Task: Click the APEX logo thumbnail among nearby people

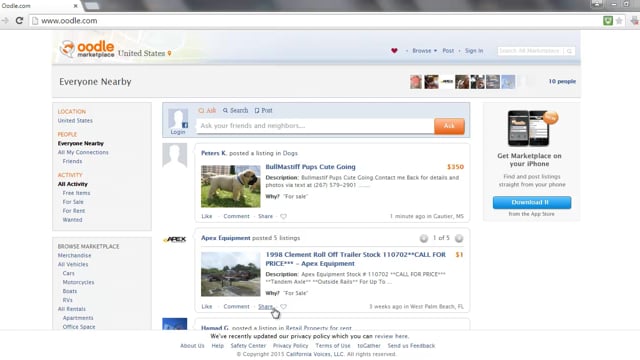Action: 447,82
